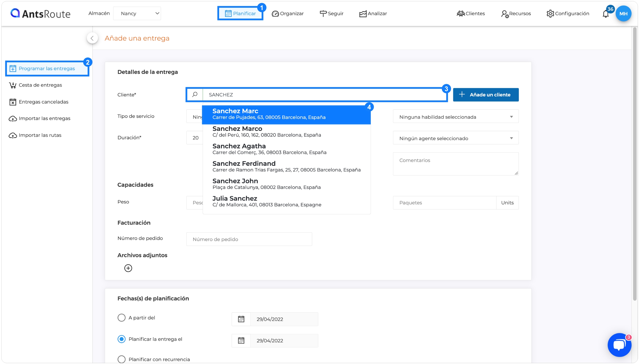Viewport: 639px width, 364px height.
Task: Click the cloud upload icon for Importar las entregas
Action: pyautogui.click(x=13, y=119)
